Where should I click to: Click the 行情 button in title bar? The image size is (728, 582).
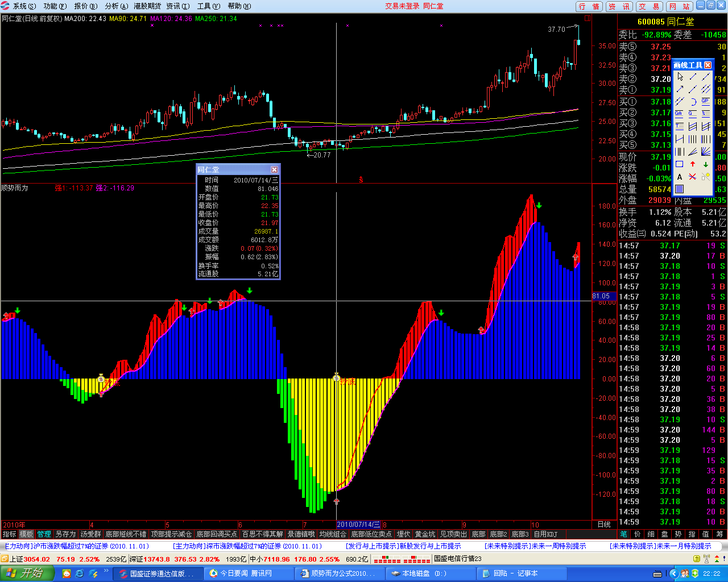click(589, 6)
